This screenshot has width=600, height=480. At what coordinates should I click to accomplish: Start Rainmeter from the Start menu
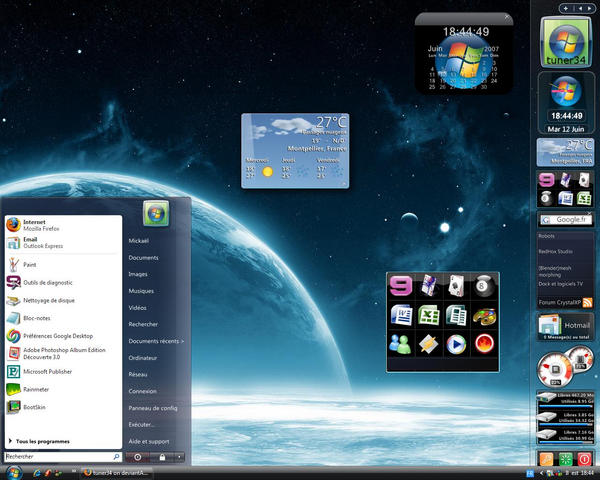[64, 389]
